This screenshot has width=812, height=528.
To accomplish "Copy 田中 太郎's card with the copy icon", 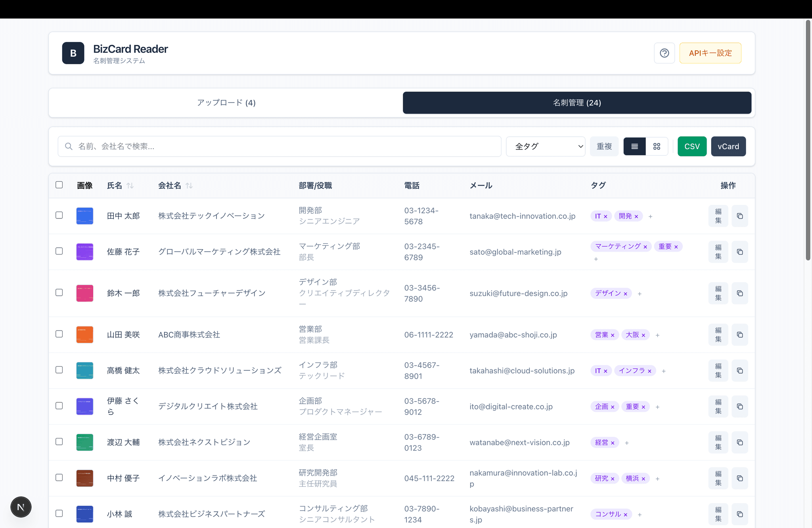I will click(x=739, y=216).
